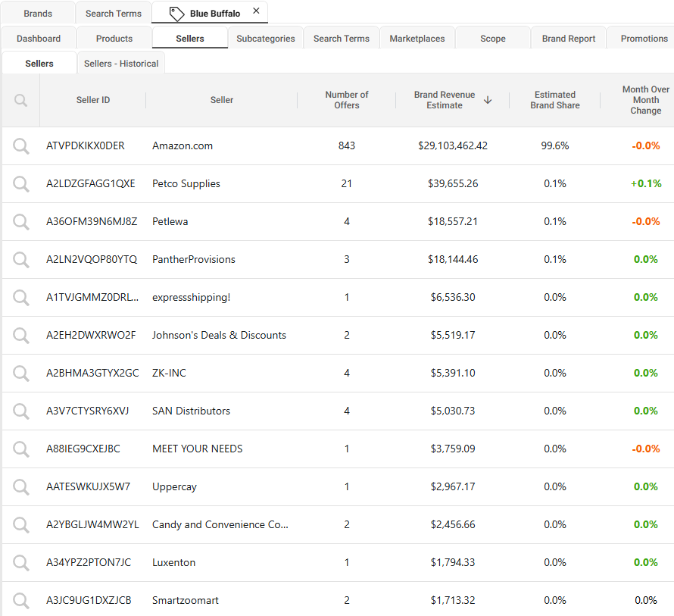Screen dimensions: 674x616
Task: Click seller name ZK-INC
Action: click(169, 373)
